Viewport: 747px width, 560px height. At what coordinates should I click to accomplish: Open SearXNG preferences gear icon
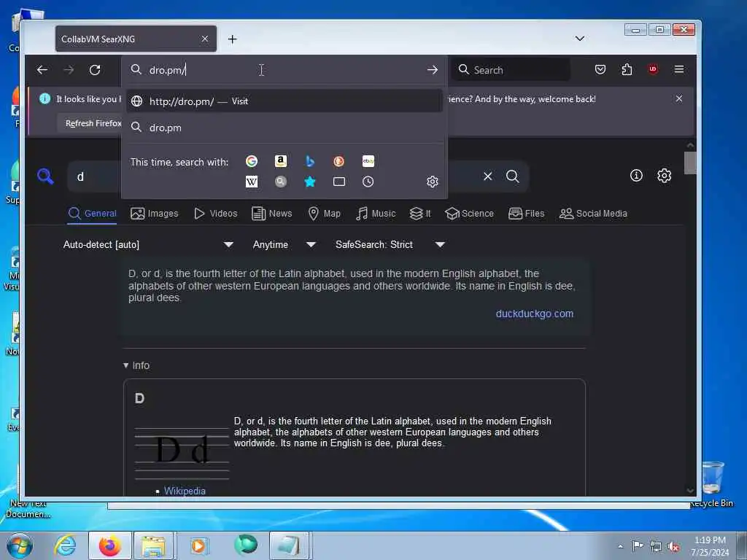[x=664, y=176]
